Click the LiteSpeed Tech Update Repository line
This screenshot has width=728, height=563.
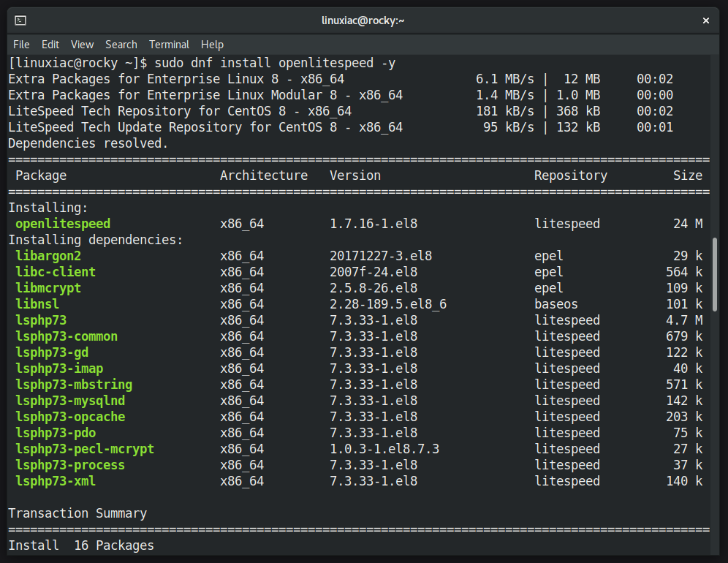point(341,127)
